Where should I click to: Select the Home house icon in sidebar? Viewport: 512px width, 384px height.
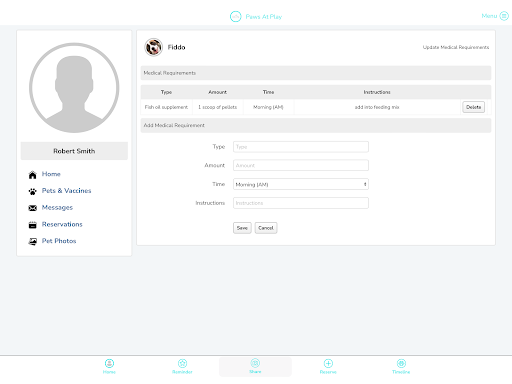(32, 175)
